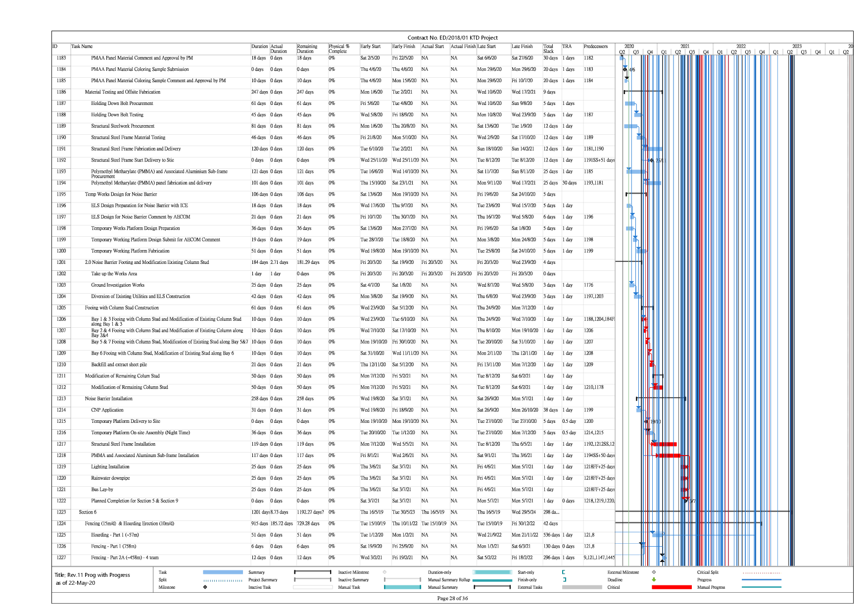
Task: Click the black Milestone diamond in the legend
Action: tap(205, 587)
